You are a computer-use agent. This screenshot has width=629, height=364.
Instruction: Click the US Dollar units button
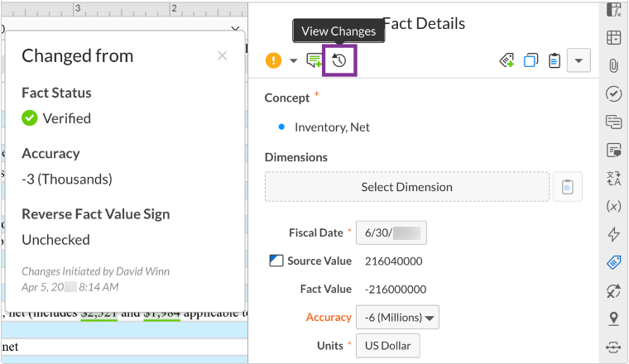(x=387, y=346)
